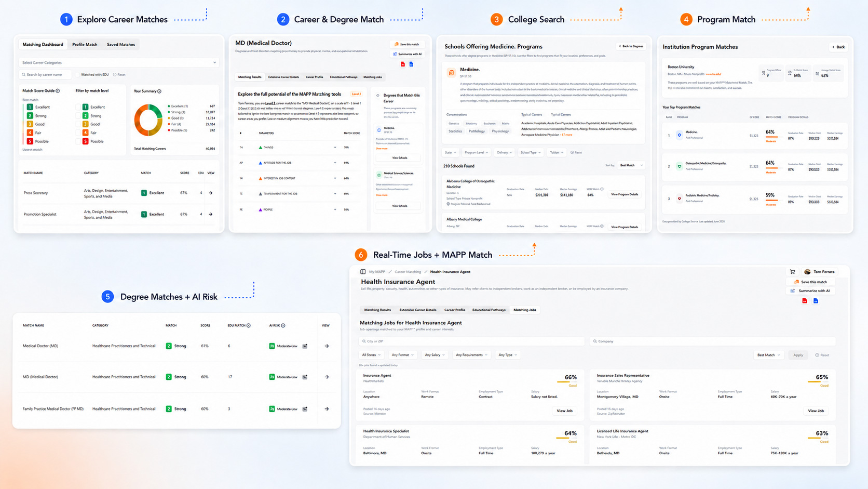Click Back to Degrees button
This screenshot has height=489, width=868.
(631, 46)
